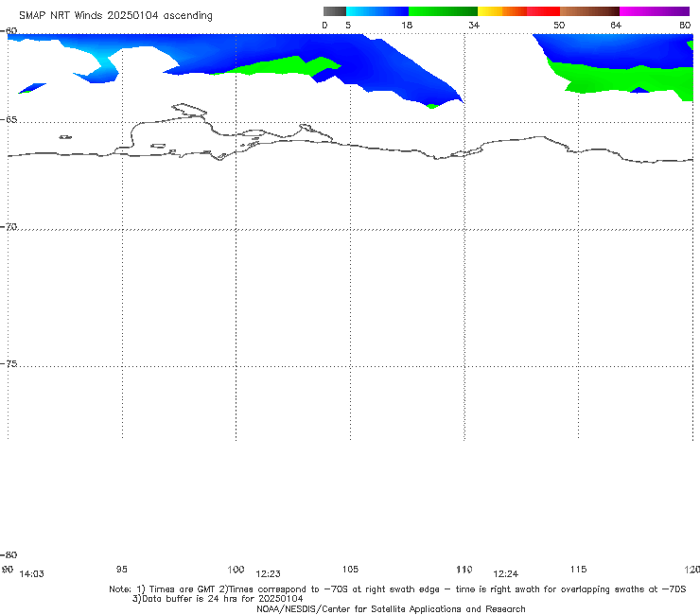The height and width of the screenshot is (615, 700).
Task: Click the color bar label '18'
Action: (x=407, y=26)
